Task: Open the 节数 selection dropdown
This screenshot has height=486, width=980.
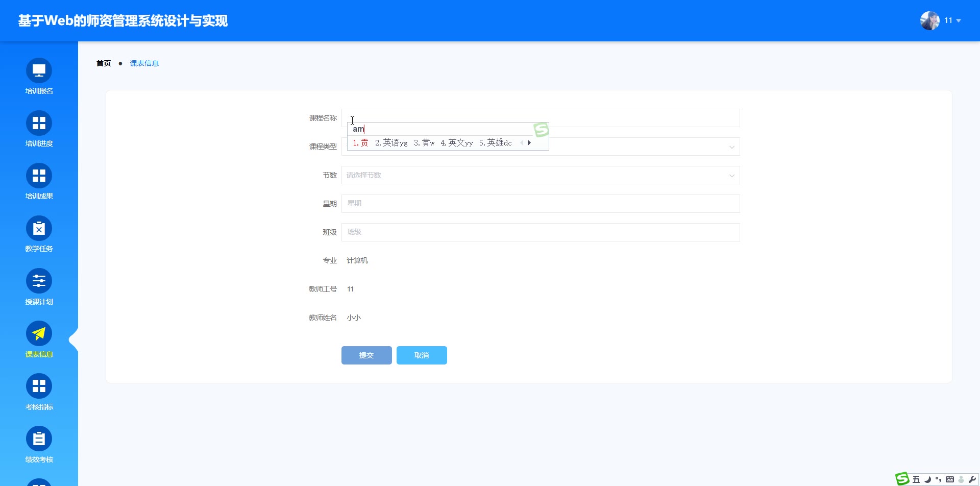Action: pos(541,175)
